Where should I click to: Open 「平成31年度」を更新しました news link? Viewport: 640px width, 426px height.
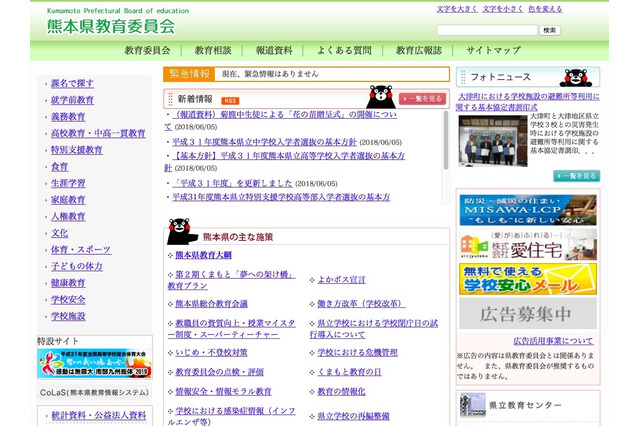pos(232,183)
